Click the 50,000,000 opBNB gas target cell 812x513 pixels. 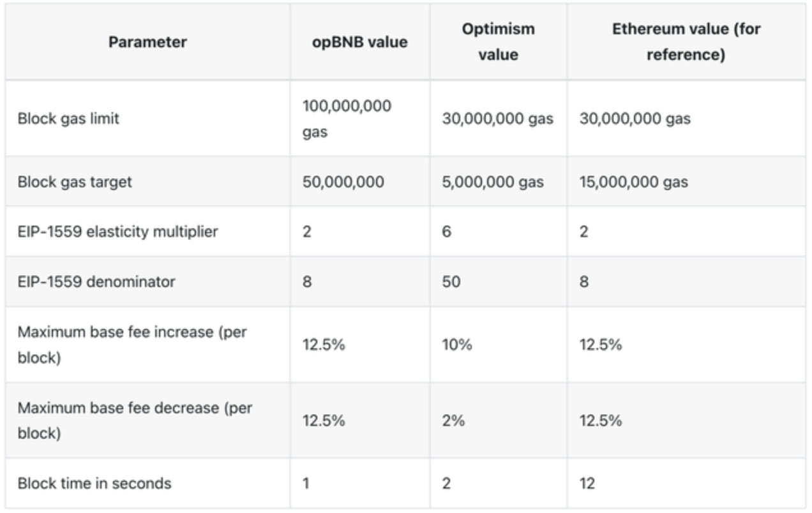point(343,182)
